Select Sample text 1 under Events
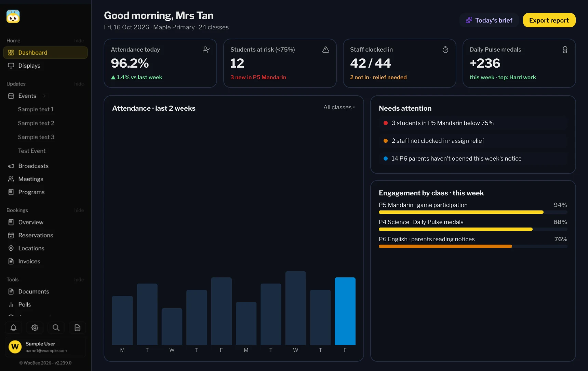This screenshot has height=371, width=588. pyautogui.click(x=36, y=109)
